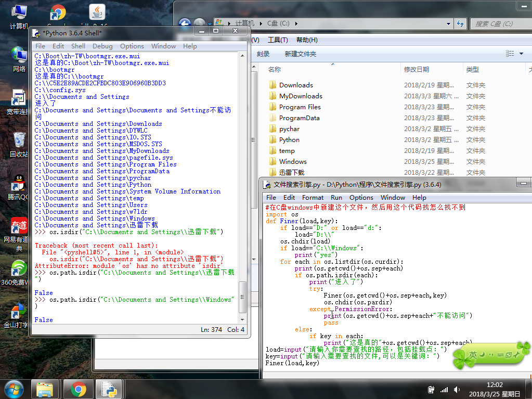This screenshot has height=399, width=532.
Task: Click the address bar refresh icon
Action: [460, 23]
